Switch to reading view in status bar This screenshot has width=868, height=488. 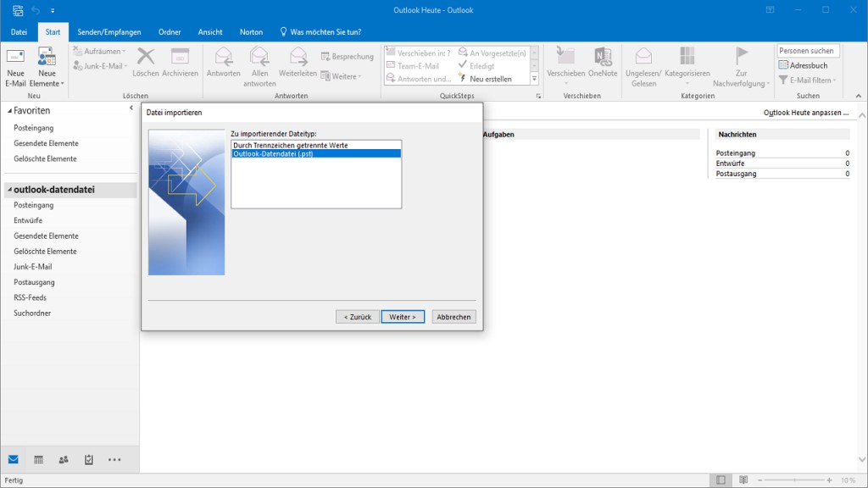(x=743, y=480)
